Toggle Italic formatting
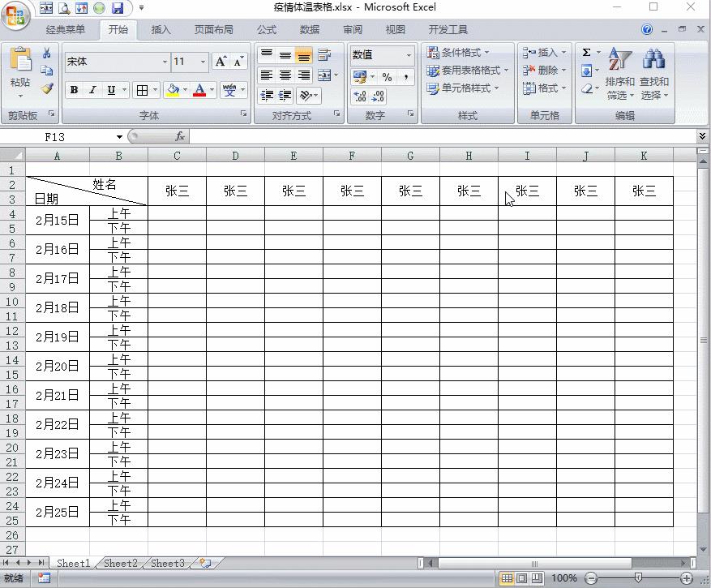The width and height of the screenshot is (711, 588). pyautogui.click(x=92, y=90)
